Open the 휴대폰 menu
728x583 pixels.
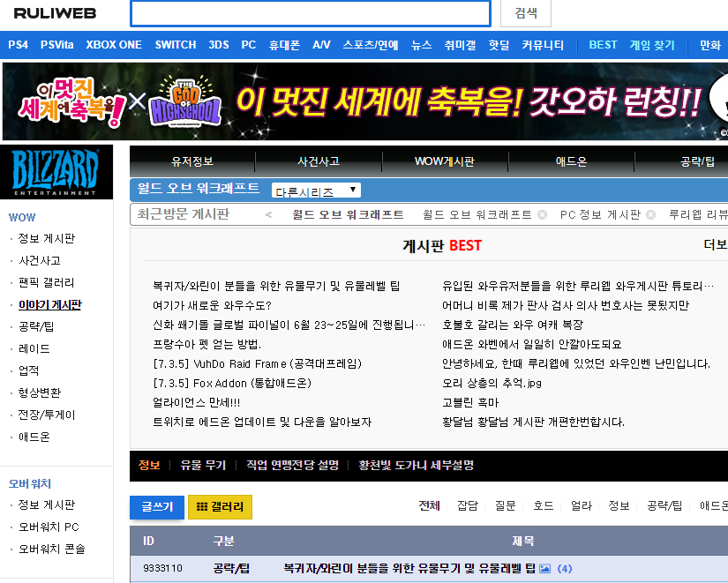284,45
